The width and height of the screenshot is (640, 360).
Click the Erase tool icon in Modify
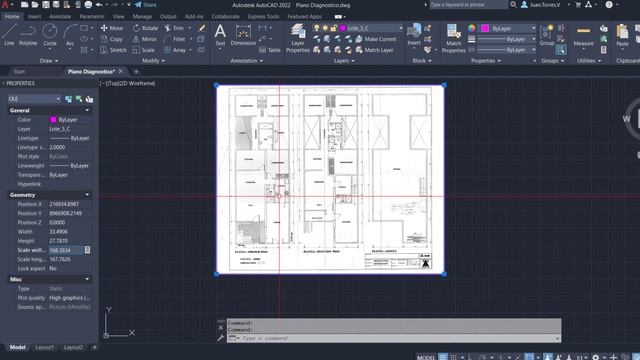[x=202, y=28]
